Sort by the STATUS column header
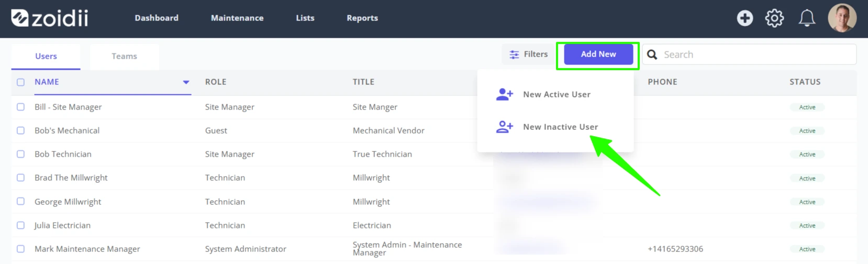Screen dimensions: 868x264 pyautogui.click(x=805, y=82)
